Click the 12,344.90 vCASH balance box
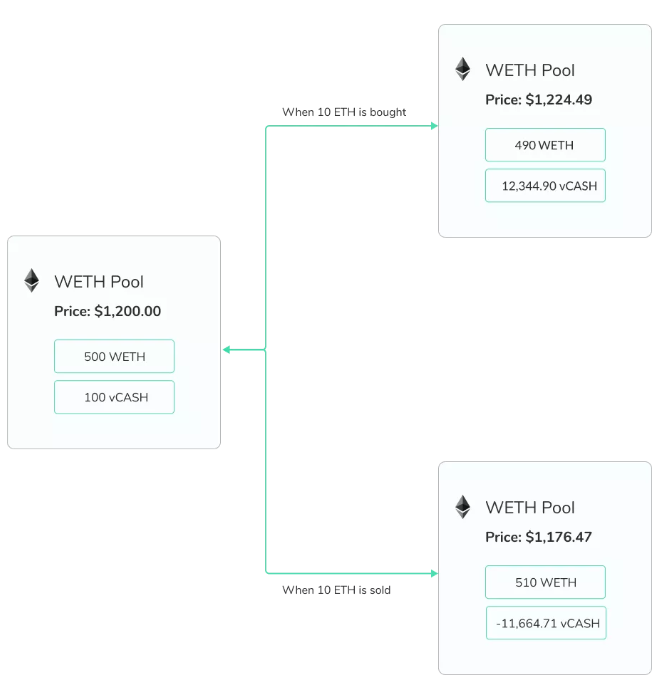The height and width of the screenshot is (688, 659). 545,185
